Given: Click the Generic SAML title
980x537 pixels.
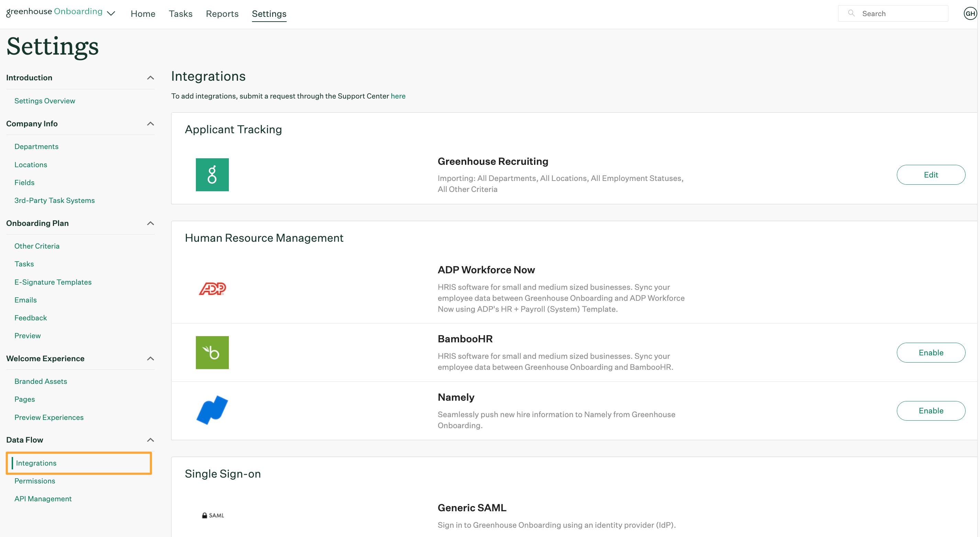Looking at the screenshot, I should click(472, 508).
